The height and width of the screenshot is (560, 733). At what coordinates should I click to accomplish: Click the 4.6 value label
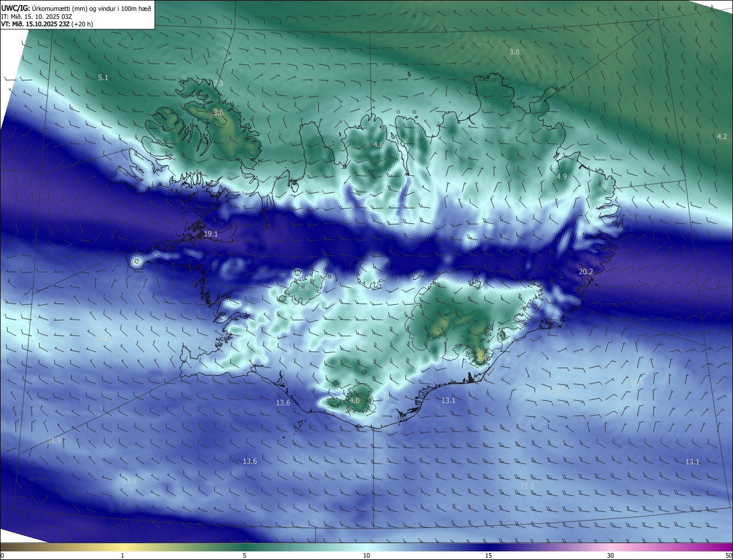point(378,145)
